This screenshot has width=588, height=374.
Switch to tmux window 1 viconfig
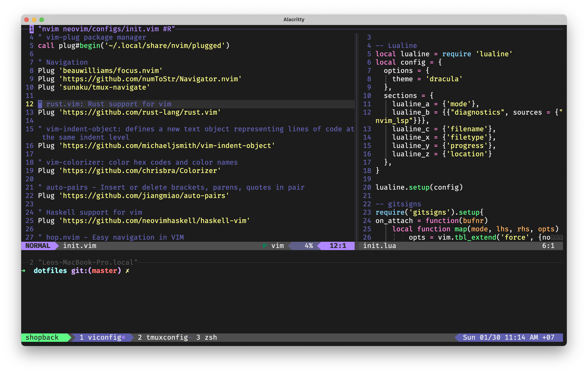(102, 337)
